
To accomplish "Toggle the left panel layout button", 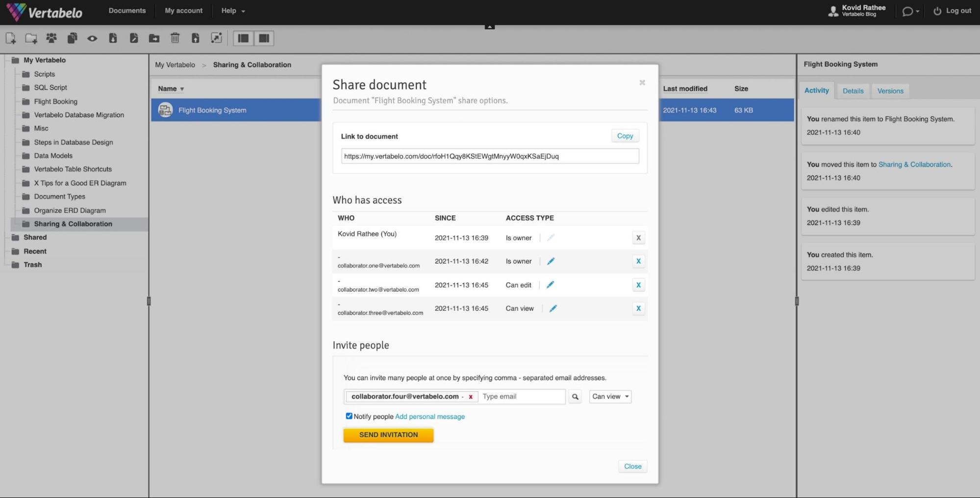I will click(243, 38).
